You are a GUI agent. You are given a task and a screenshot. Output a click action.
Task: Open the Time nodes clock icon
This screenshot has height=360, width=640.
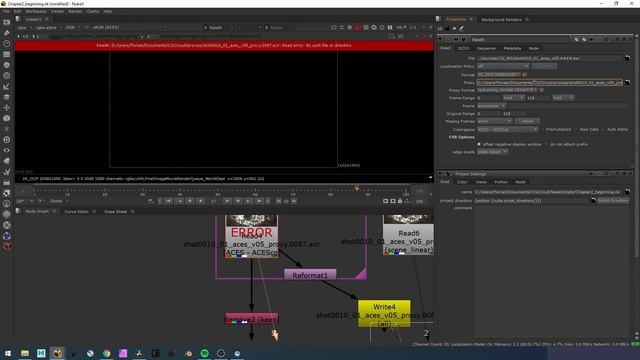7,43
